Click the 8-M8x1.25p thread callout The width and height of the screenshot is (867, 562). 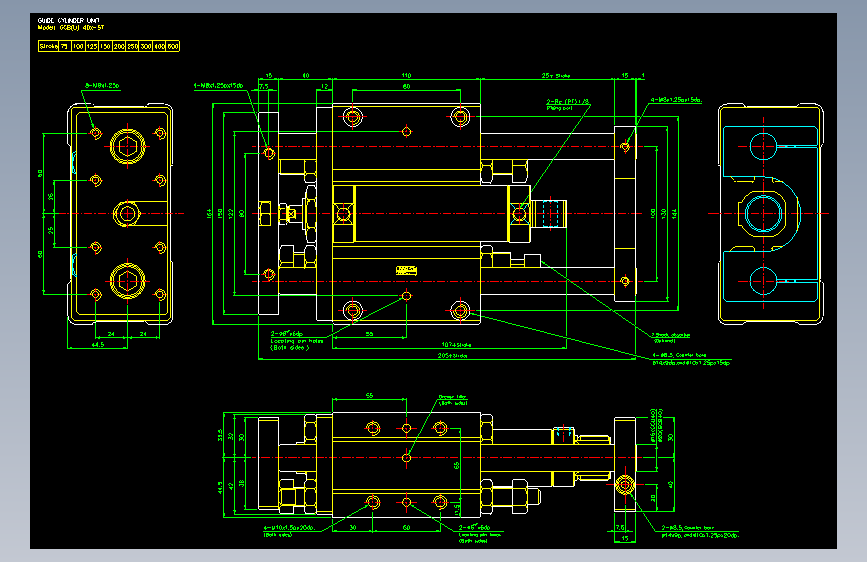(x=102, y=86)
